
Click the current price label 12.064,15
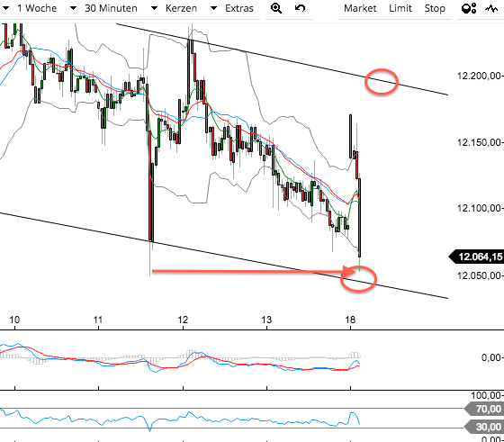477,257
